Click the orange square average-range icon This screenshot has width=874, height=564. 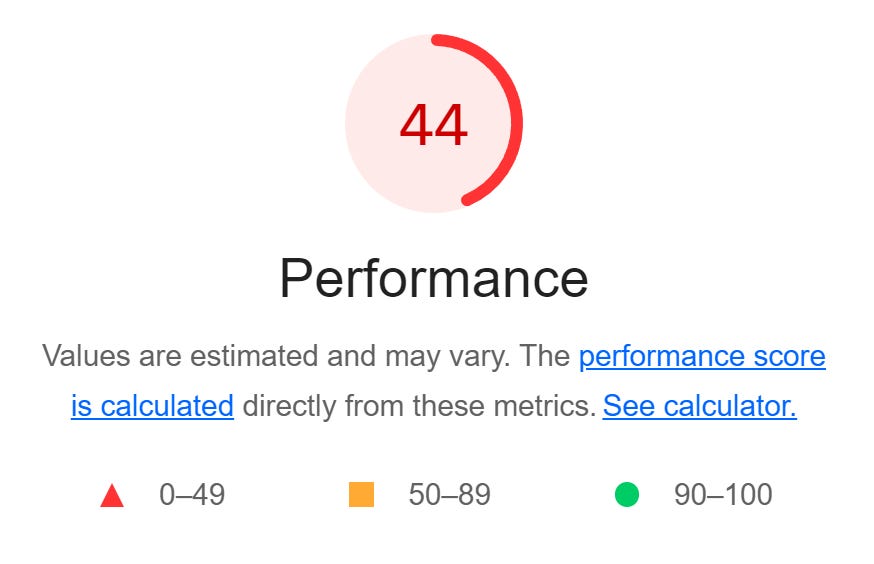click(361, 495)
